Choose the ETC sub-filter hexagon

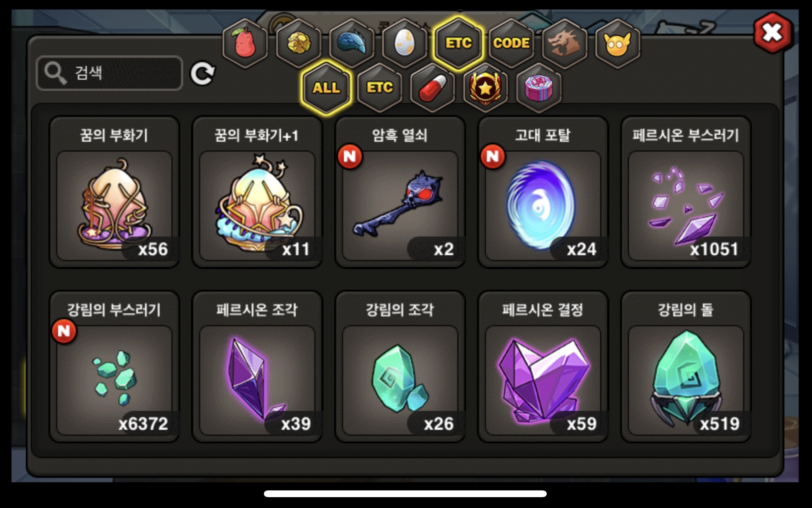[x=379, y=88]
